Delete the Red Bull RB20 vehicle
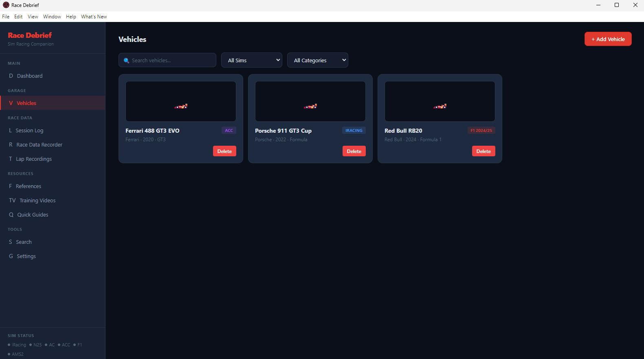This screenshot has width=644, height=359. coord(484,151)
